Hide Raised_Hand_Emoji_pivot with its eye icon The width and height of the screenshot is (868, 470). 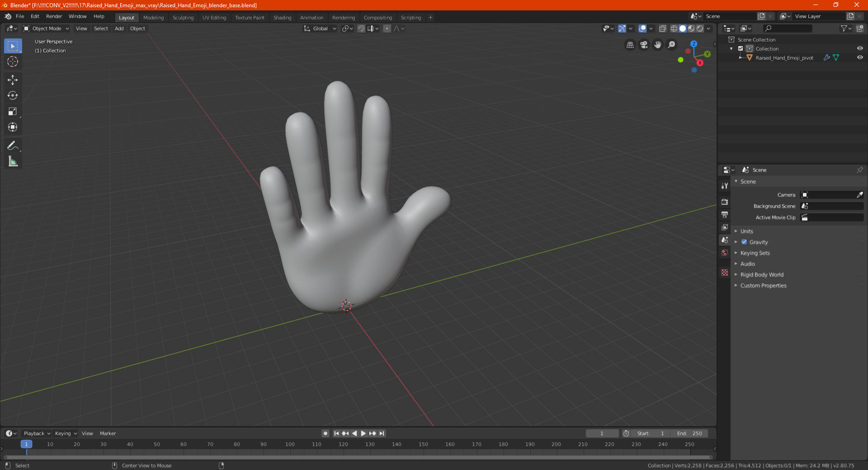tap(860, 57)
